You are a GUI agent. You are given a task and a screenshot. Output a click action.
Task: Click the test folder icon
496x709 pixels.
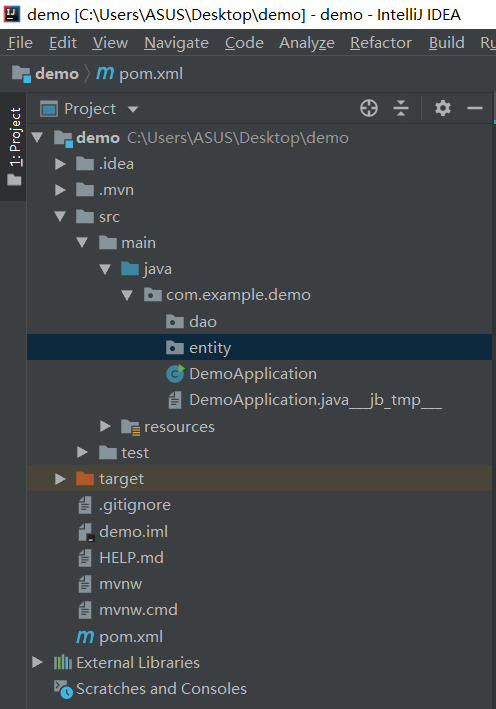[x=108, y=453]
